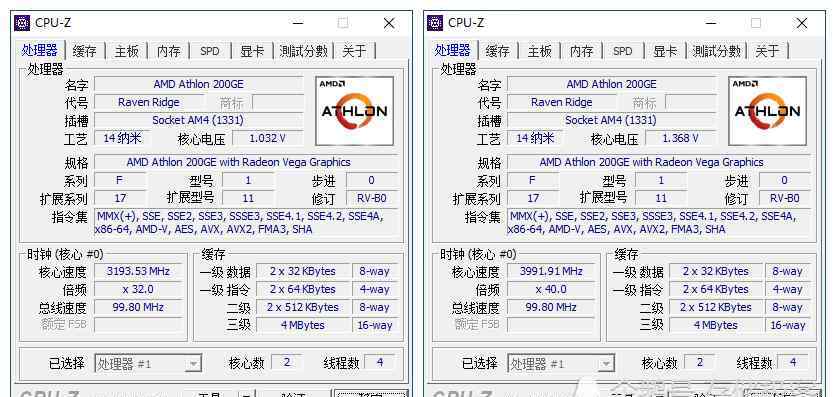Click 2 x 32 KBytes L1 data in the left window
The image size is (836, 397).
click(303, 271)
